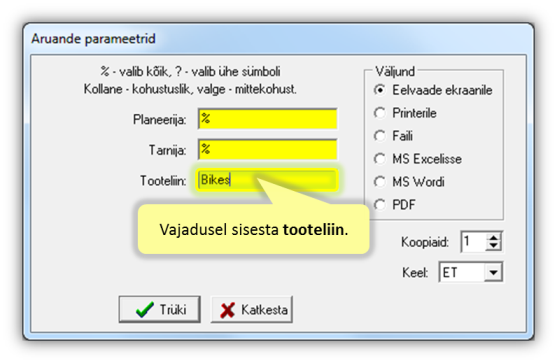Open the Keel language dropdown arrow
This screenshot has height=363, width=557.
(x=493, y=272)
